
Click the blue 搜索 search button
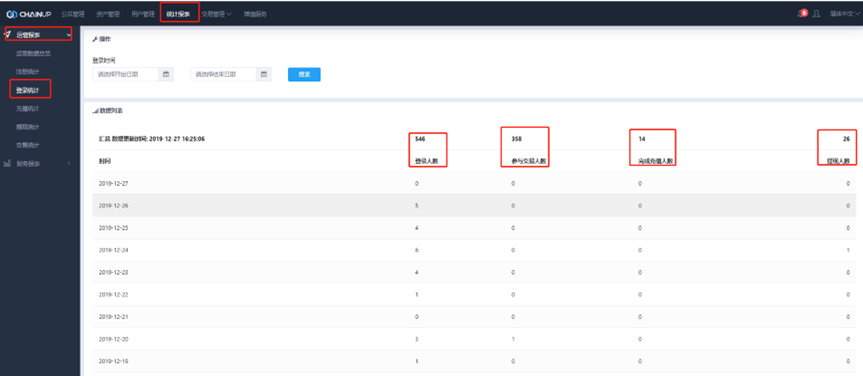tap(304, 74)
